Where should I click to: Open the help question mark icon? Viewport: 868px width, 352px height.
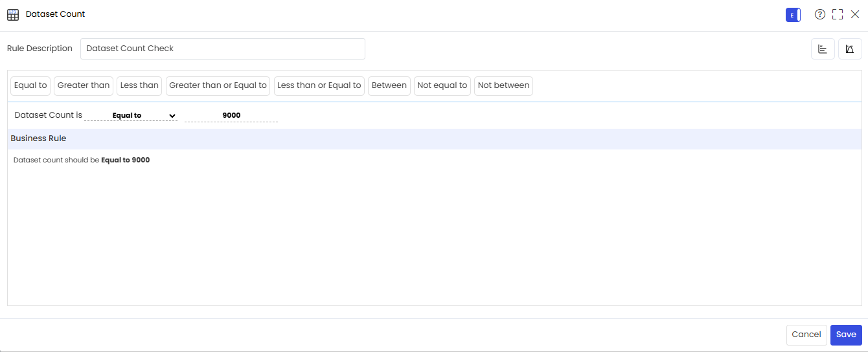(x=820, y=14)
